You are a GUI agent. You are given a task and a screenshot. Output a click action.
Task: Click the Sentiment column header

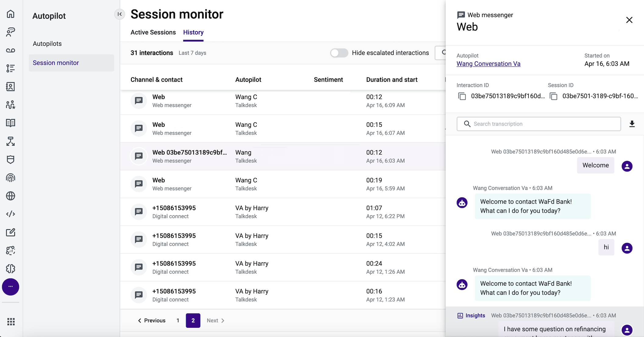tap(328, 80)
